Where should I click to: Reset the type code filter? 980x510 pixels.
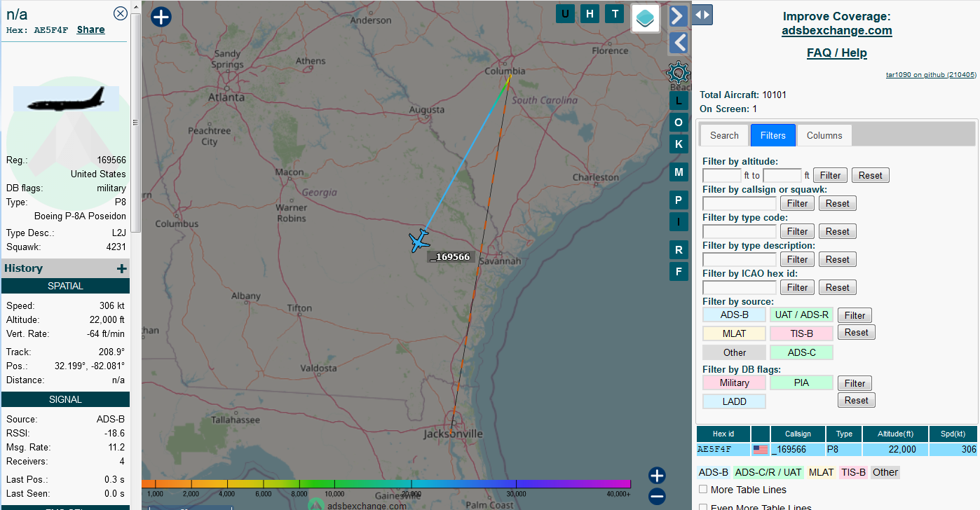(x=838, y=231)
